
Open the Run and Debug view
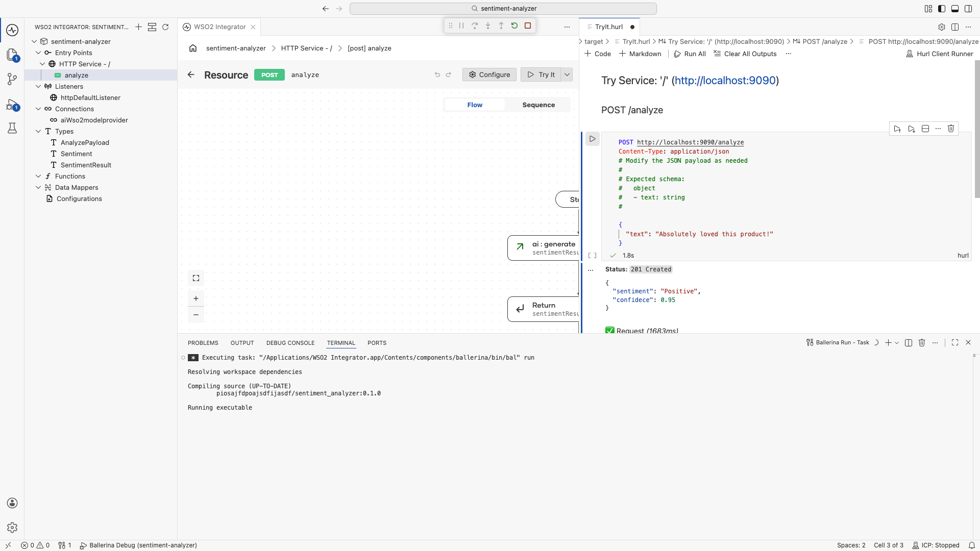click(12, 105)
